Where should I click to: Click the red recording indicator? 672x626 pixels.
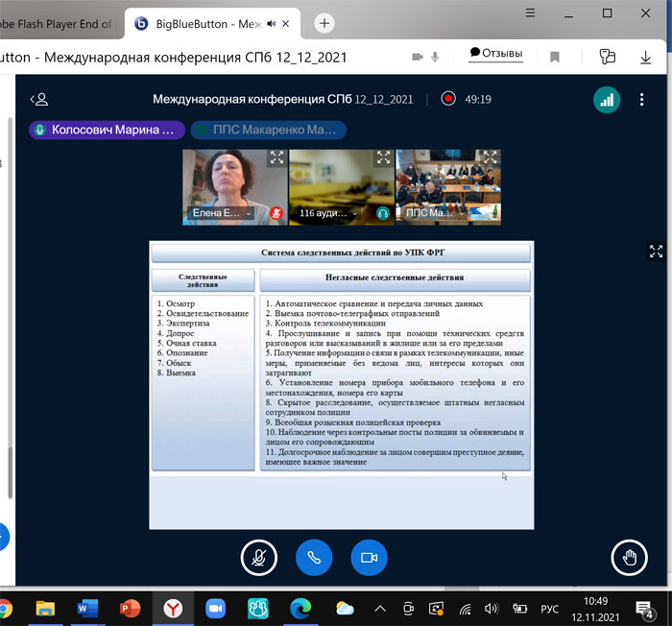click(447, 99)
